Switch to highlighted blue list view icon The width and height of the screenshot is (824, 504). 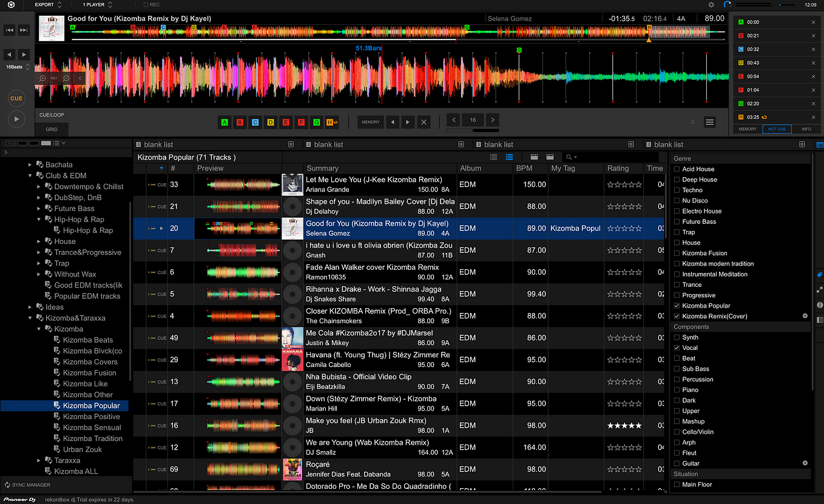[509, 157]
